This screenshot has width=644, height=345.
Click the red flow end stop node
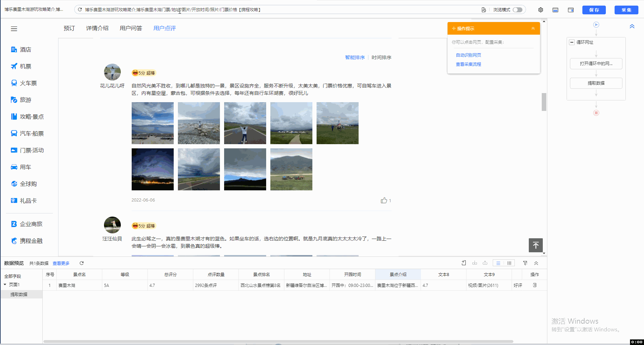coord(596,113)
